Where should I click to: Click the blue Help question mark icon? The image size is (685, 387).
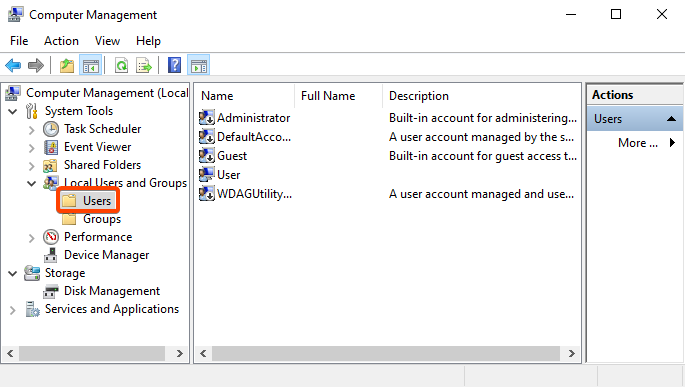pyautogui.click(x=174, y=66)
